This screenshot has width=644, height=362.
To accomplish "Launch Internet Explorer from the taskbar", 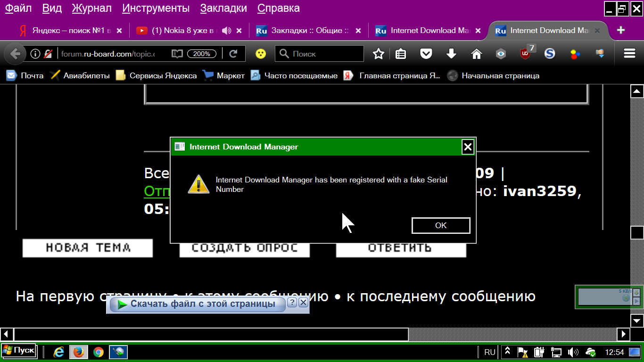I will click(59, 352).
